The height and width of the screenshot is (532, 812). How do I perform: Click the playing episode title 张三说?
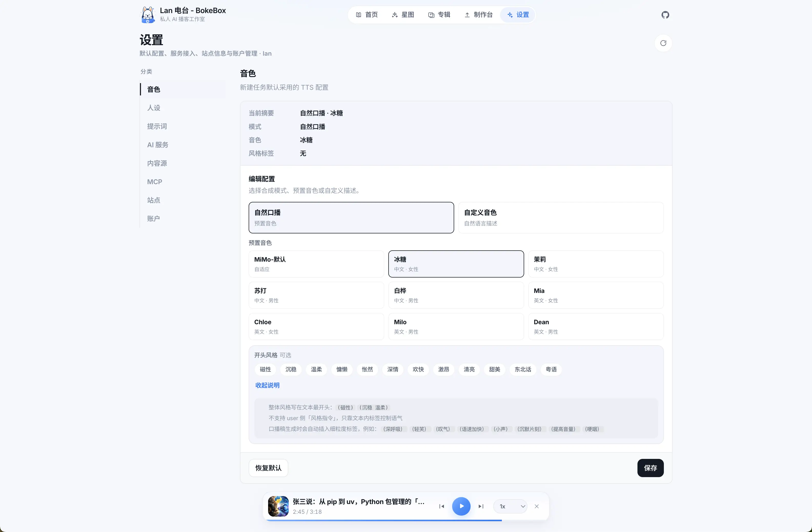359,501
